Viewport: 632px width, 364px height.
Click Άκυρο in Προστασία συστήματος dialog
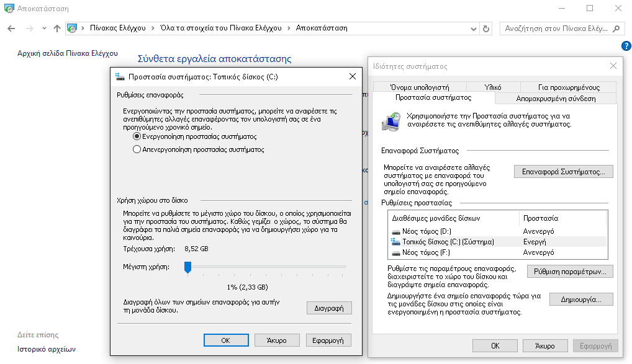(x=276, y=340)
